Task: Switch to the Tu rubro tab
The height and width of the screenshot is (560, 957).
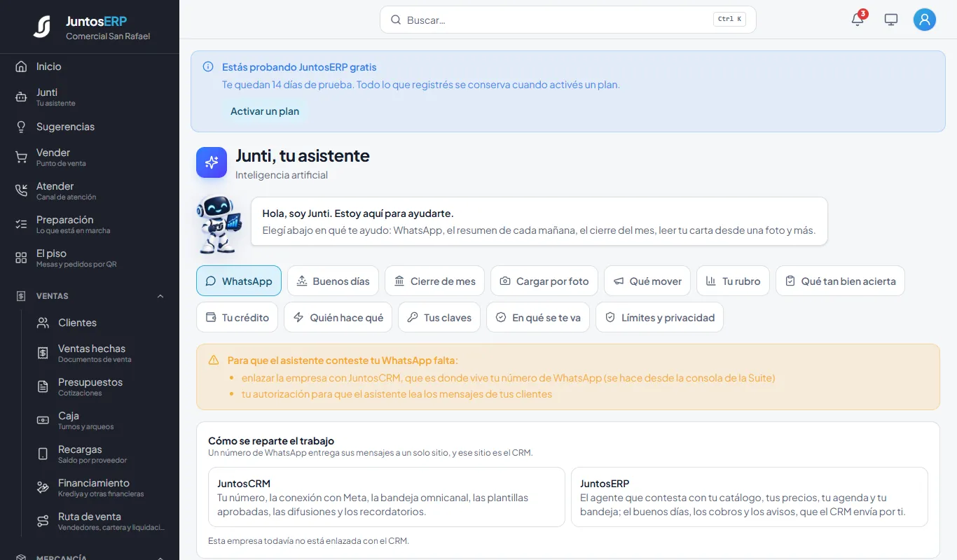Action: (x=734, y=281)
